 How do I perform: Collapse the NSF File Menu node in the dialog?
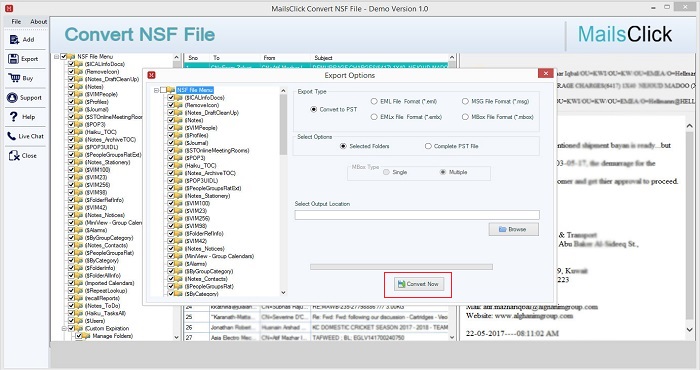156,90
